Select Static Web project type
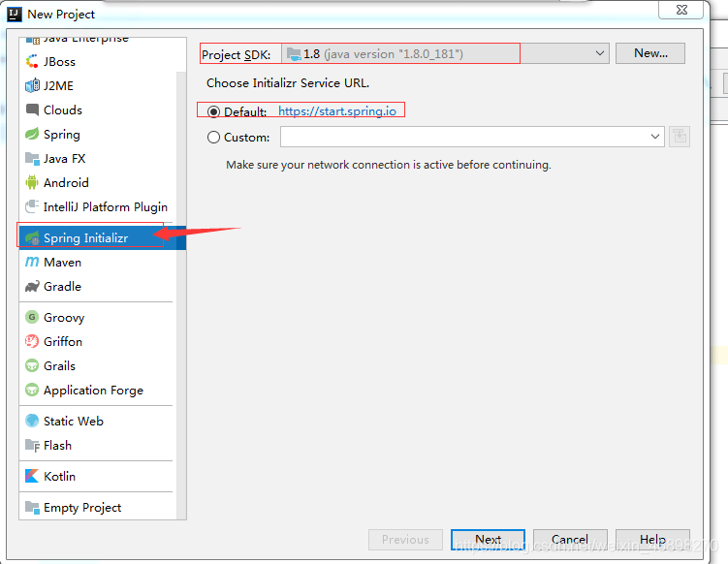Image resolution: width=728 pixels, height=564 pixels. (x=98, y=421)
